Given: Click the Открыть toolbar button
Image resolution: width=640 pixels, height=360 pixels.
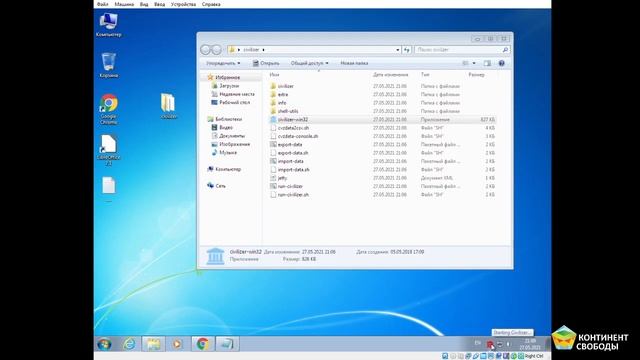Looking at the screenshot, I should click(x=266, y=63).
